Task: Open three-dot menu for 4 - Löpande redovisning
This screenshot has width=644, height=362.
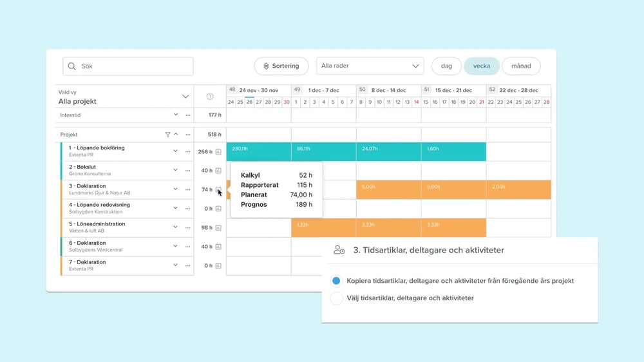Action: (x=188, y=209)
